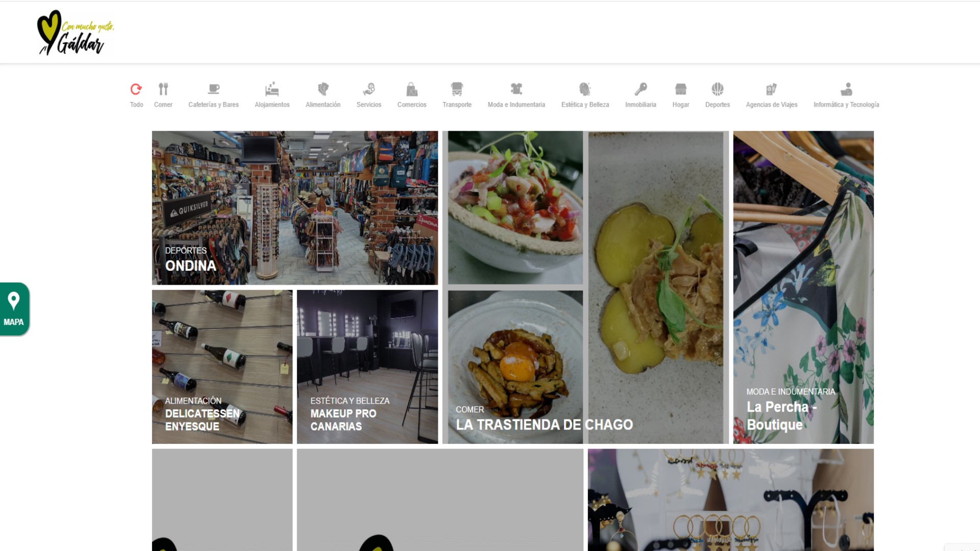980x551 pixels.
Task: Filter by the Servicios label
Action: tap(369, 105)
